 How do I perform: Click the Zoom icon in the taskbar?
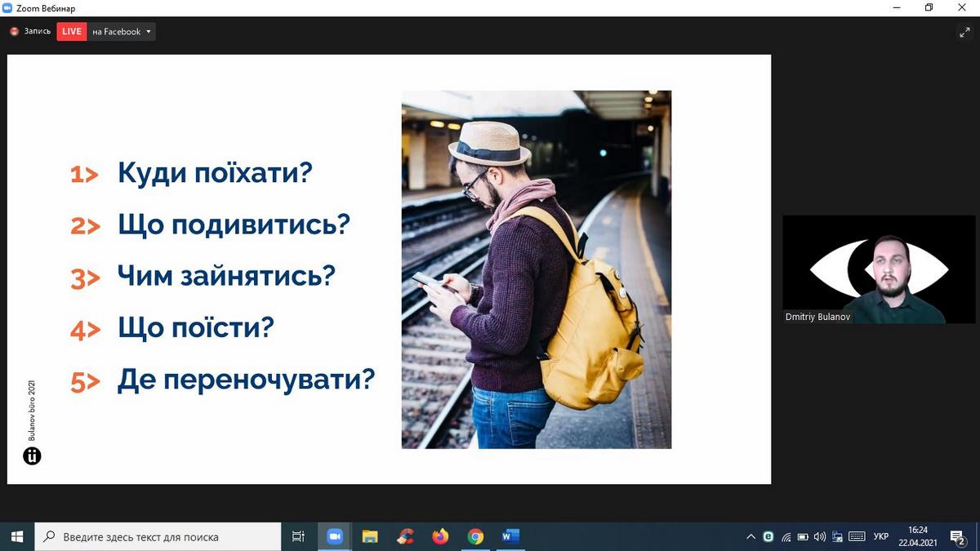point(334,536)
